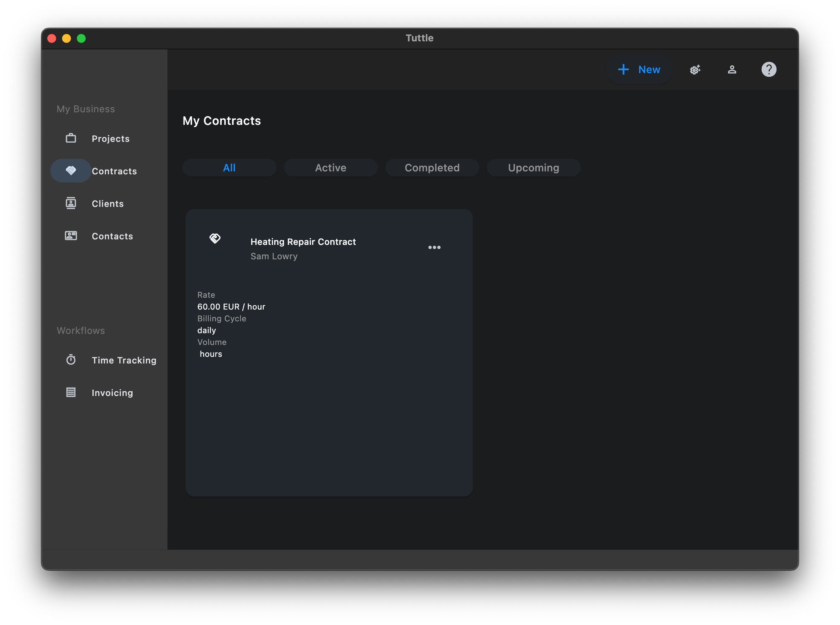Filter by Completed contracts

click(x=432, y=168)
